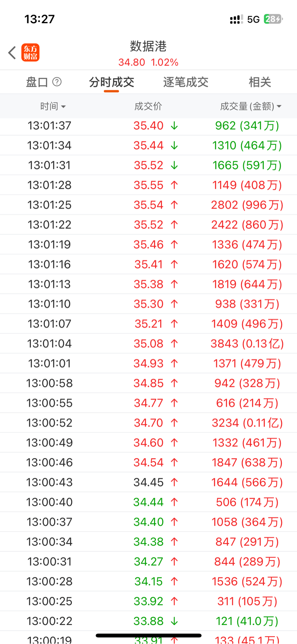
Task: Select the 13:00:43 row priced 34.45
Action: pos(148,482)
